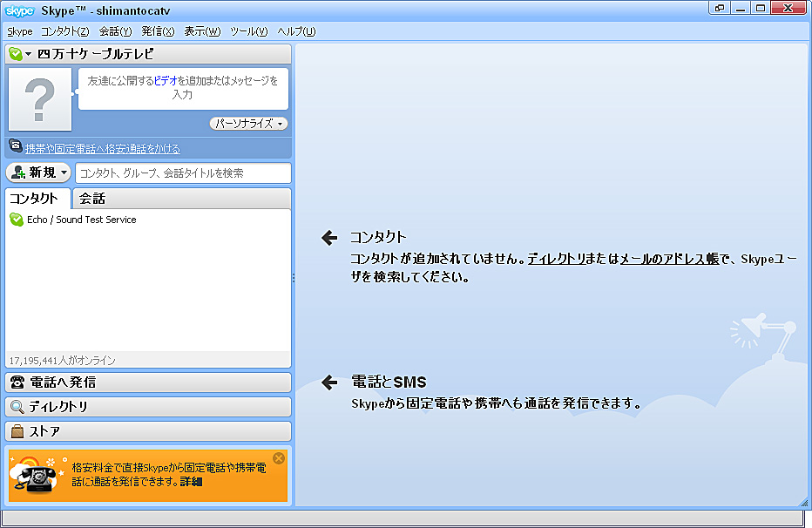
Task: Click the Skype logo in title bar
Action: pos(19,10)
